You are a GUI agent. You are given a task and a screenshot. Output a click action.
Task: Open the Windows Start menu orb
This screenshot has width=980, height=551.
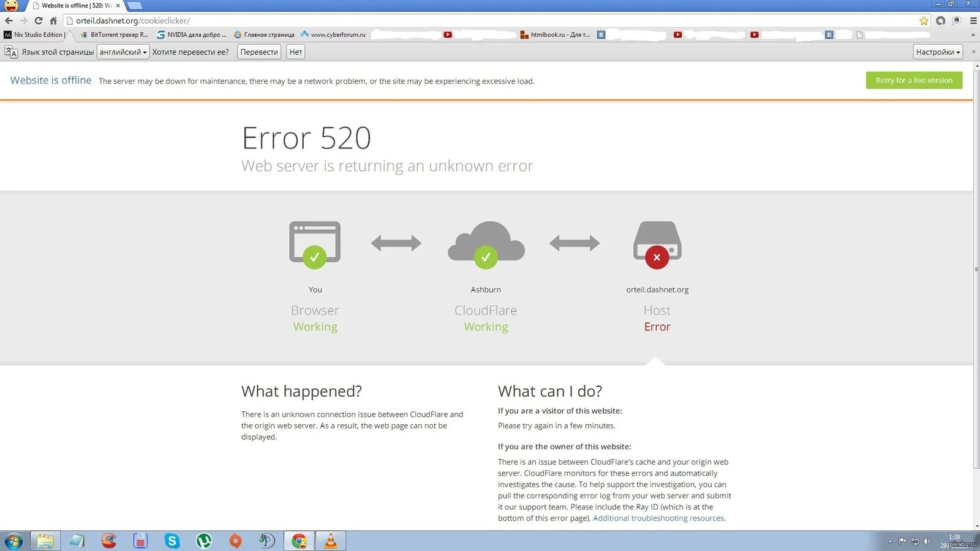[13, 541]
